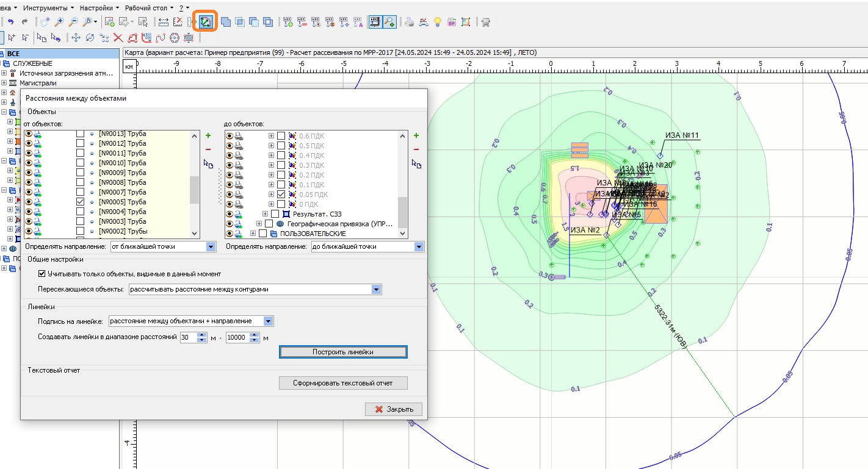The image size is (868, 469).
Task: Click the undo arrow in the toolbar
Action: [11, 22]
